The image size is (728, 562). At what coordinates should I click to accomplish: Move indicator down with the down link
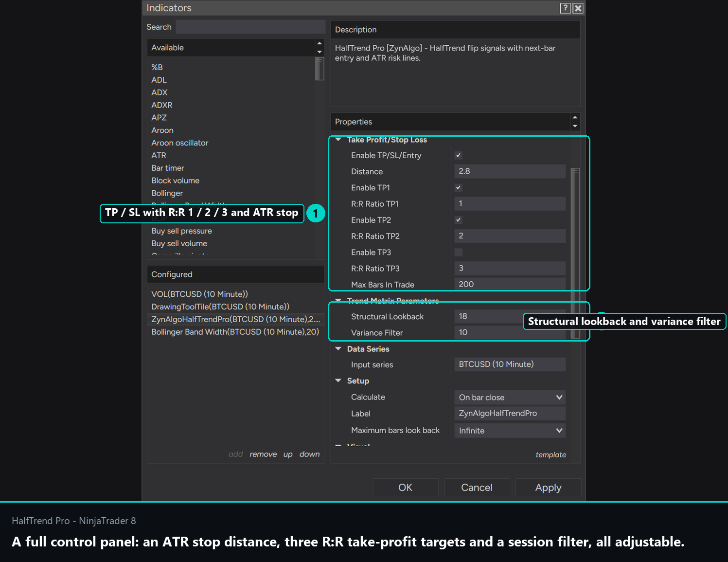[x=309, y=454]
